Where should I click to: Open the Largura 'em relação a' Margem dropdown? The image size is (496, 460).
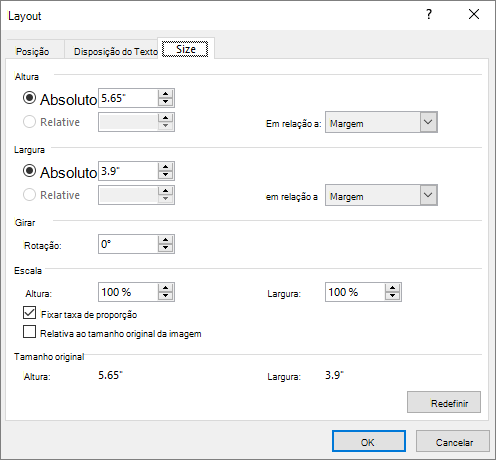pyautogui.click(x=381, y=195)
